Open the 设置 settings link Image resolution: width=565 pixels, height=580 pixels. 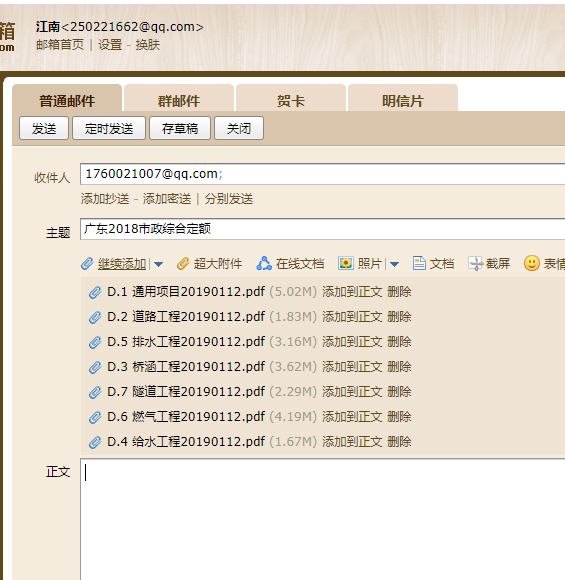[x=110, y=45]
